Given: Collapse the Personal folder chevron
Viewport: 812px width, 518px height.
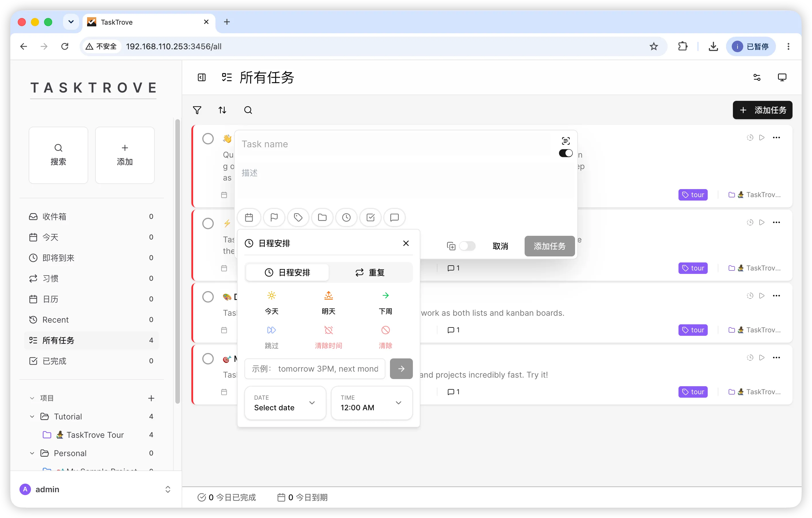Looking at the screenshot, I should (32, 453).
